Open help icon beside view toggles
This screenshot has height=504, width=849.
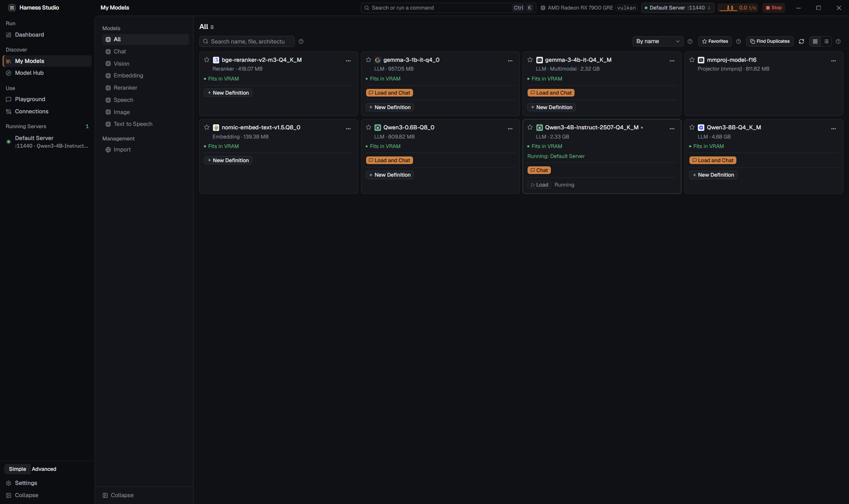[x=838, y=41]
